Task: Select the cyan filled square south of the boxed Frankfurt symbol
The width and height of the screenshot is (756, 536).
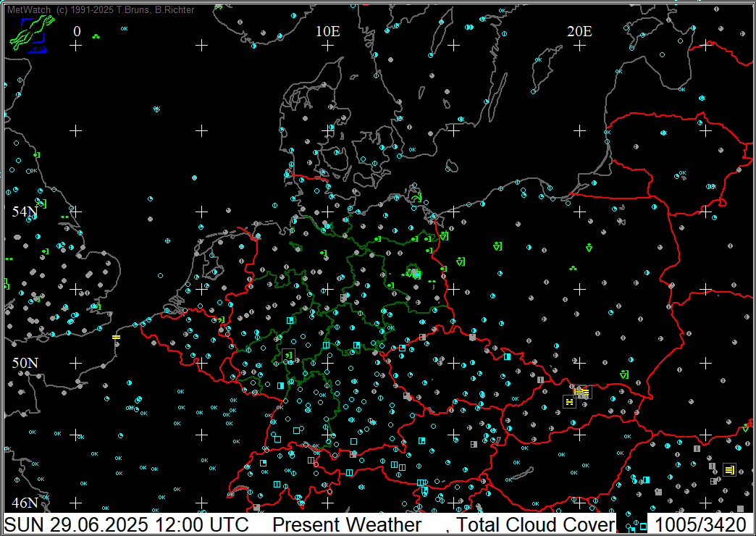Action: (281, 385)
